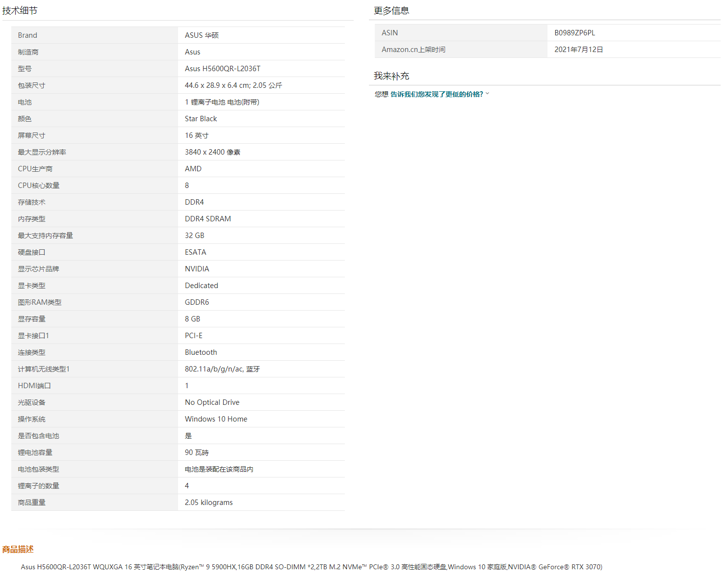
Task: Select the ASIN value B0989ZP6PL
Action: pyautogui.click(x=575, y=33)
